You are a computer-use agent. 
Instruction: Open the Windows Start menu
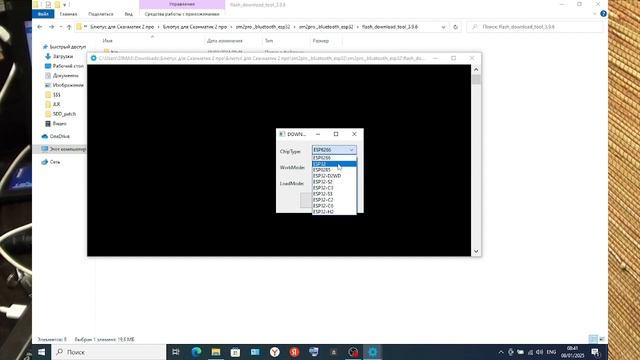coord(42,352)
